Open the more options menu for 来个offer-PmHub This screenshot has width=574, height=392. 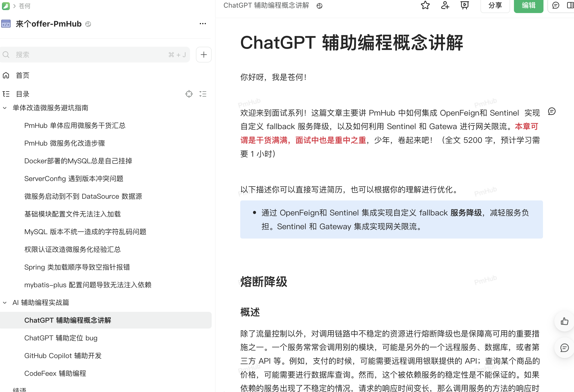tap(203, 24)
